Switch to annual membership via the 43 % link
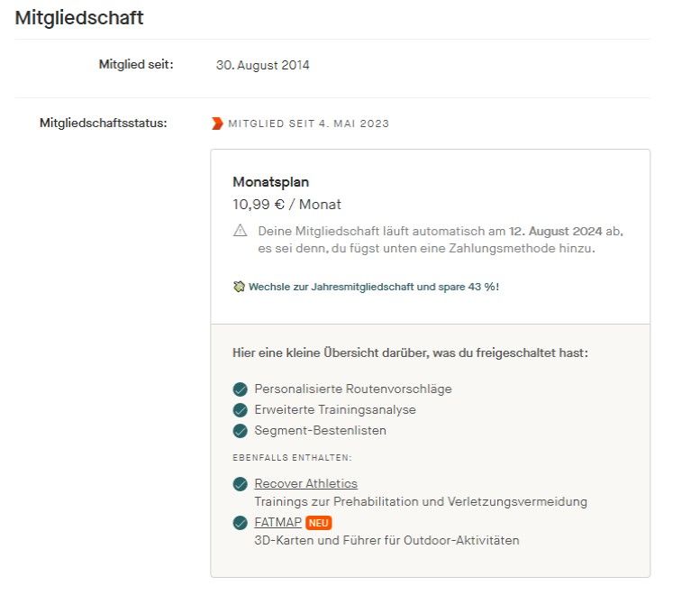Viewport: 700px width, 595px height. click(x=372, y=287)
